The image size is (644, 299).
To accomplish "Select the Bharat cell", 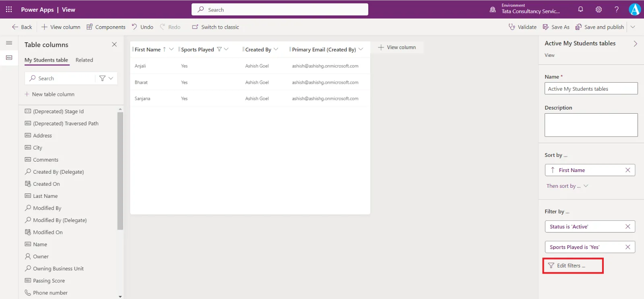I will (x=141, y=82).
